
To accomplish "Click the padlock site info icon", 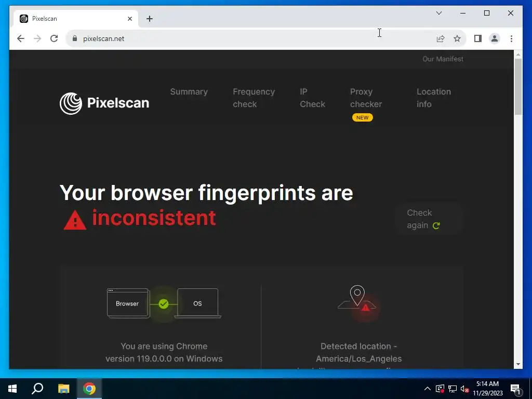I will point(75,38).
